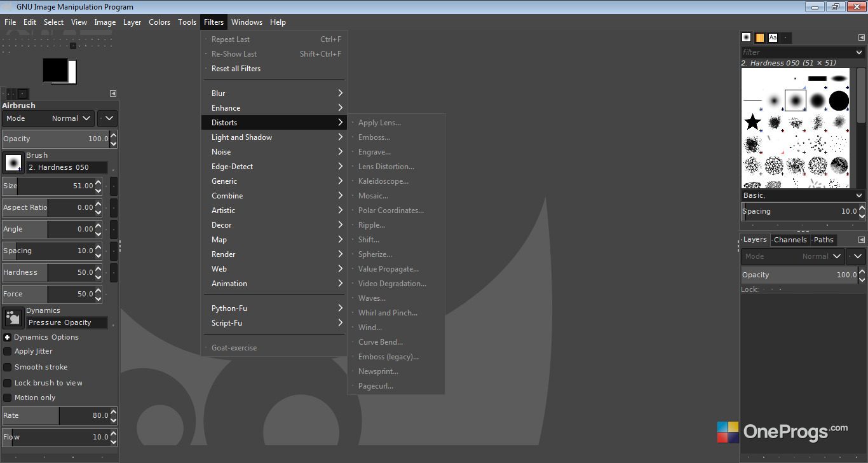
Task: Open brushes dock configuration menu arrow
Action: 861,38
